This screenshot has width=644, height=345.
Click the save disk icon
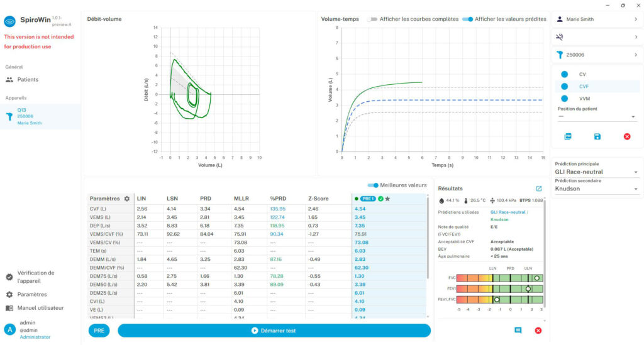(x=597, y=136)
